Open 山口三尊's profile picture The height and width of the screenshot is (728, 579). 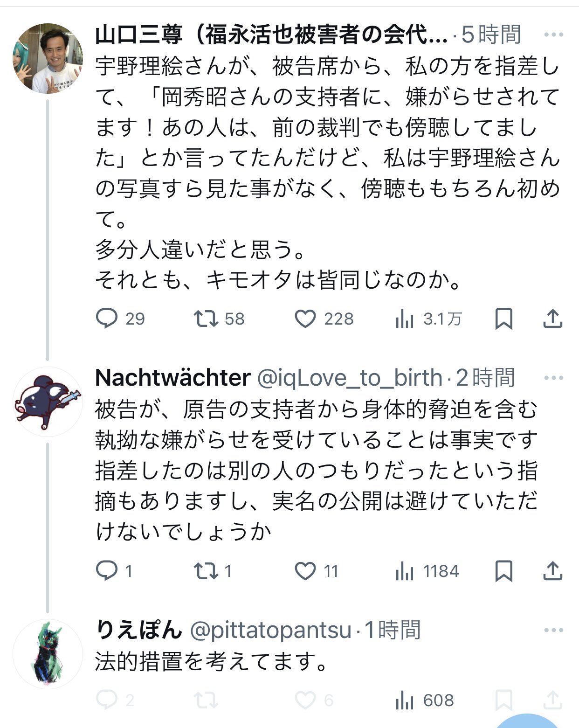tap(47, 58)
